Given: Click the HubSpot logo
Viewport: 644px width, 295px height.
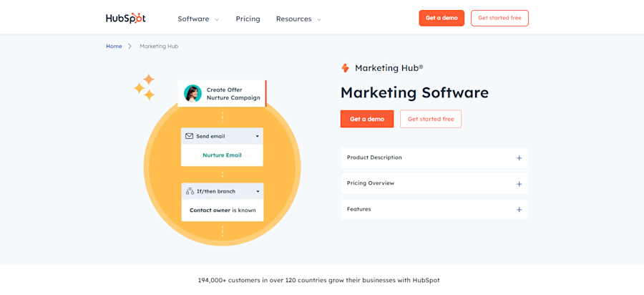Looking at the screenshot, I should coord(126,19).
